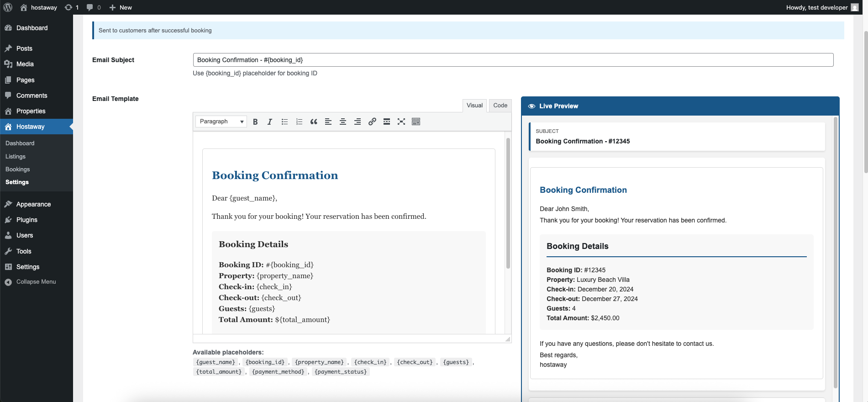
Task: Click the page vertical scrollbar
Action: [866, 102]
